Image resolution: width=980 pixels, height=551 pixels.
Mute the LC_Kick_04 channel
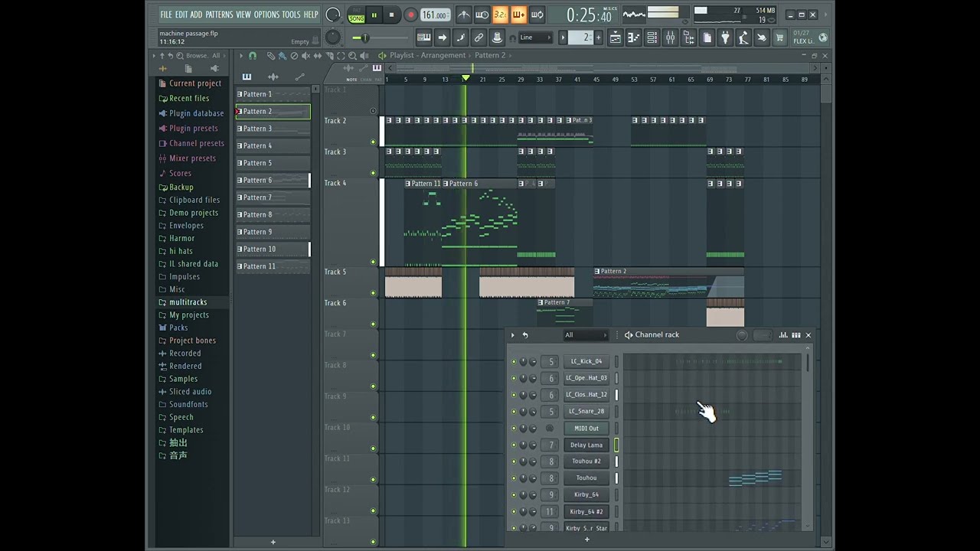pos(513,361)
